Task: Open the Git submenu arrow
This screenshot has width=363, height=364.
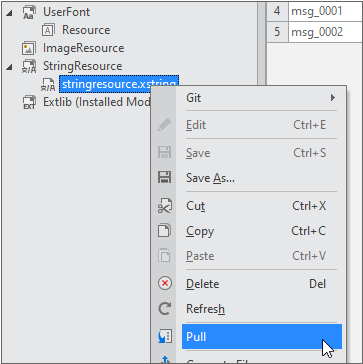Action: click(332, 98)
